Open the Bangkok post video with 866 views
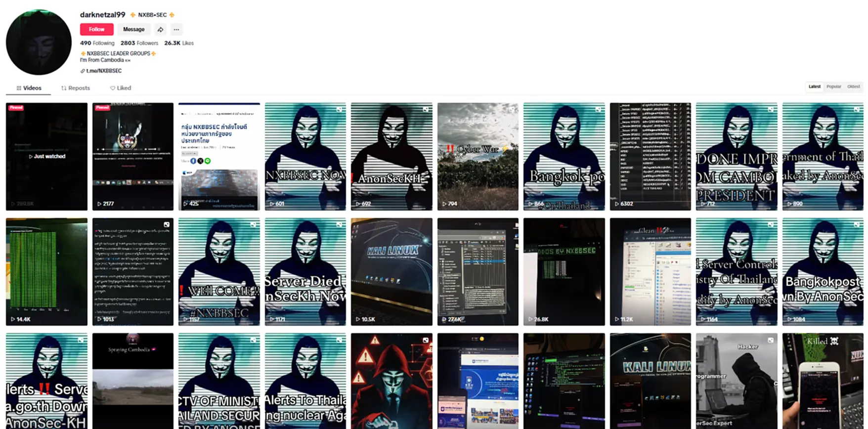Screen dimensions: 868x429 [x=564, y=157]
